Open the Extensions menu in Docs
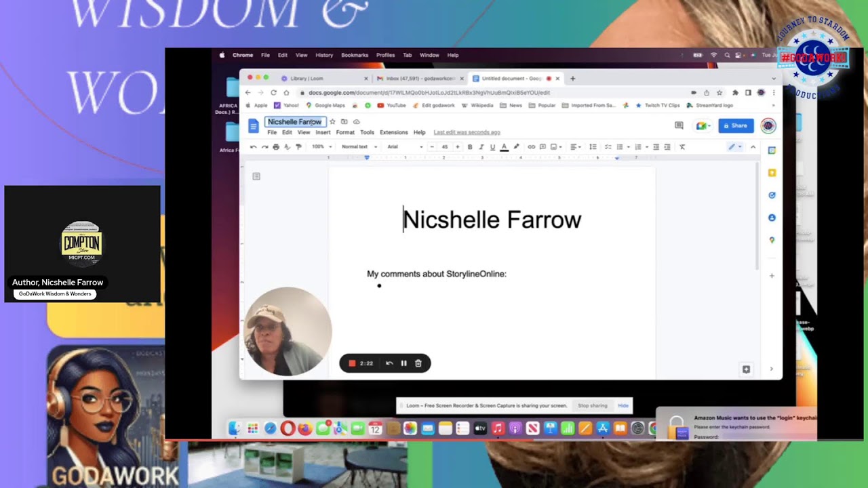This screenshot has height=488, width=868. point(393,133)
